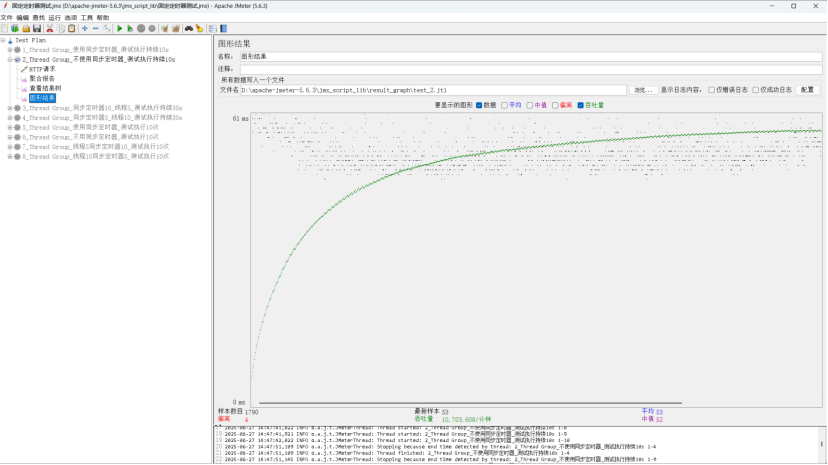Expand the 1_Thread Group tree node
Screen dimensions: 828x465
point(10,50)
